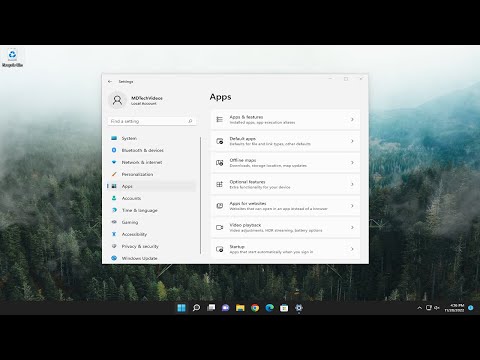Click the search magnifier in Find a setting

click(190, 121)
